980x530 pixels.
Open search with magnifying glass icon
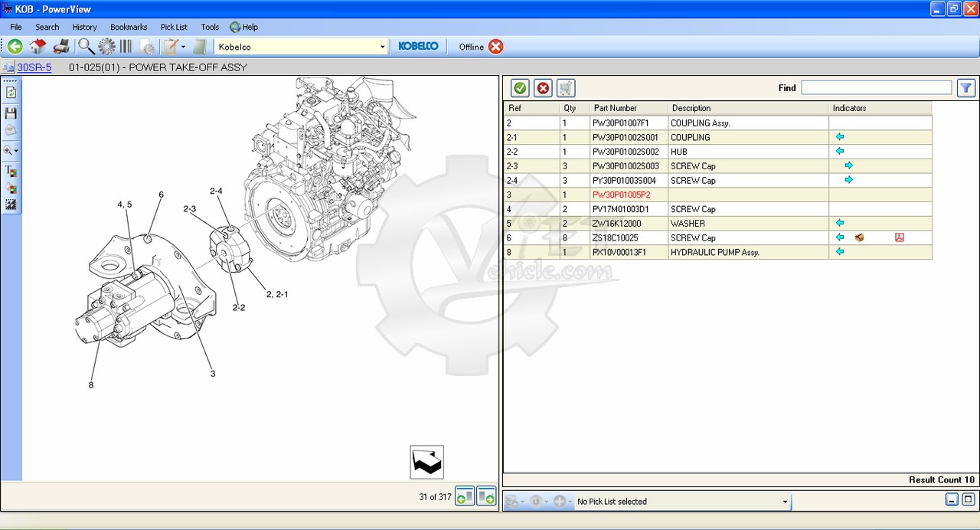click(87, 47)
